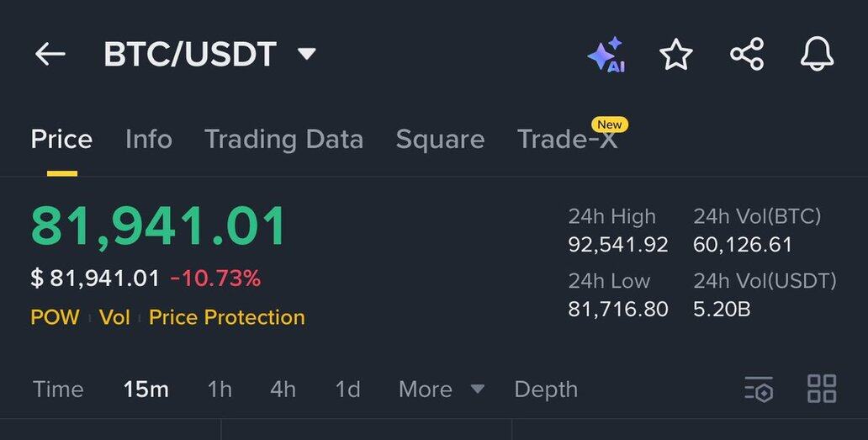
Task: Open price alerts bell icon
Action: click(817, 55)
